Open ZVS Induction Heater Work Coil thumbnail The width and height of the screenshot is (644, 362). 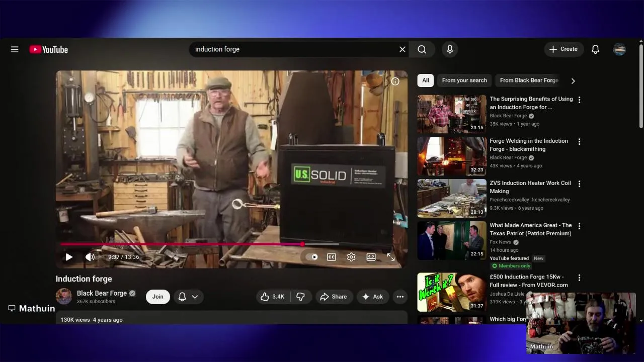(452, 198)
